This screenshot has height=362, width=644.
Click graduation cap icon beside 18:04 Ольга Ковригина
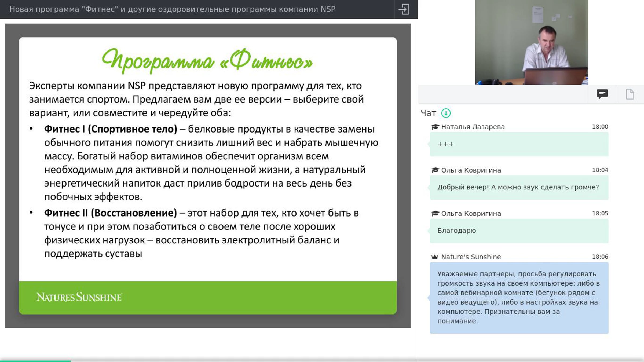click(x=435, y=170)
